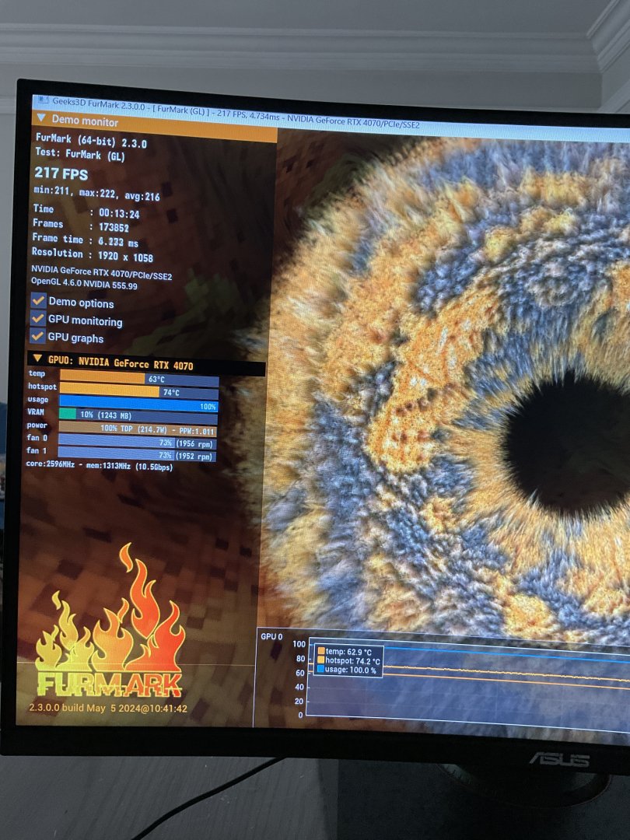Click the Demo monitor header label
Image resolution: width=630 pixels, height=840 pixels.
[x=85, y=121]
